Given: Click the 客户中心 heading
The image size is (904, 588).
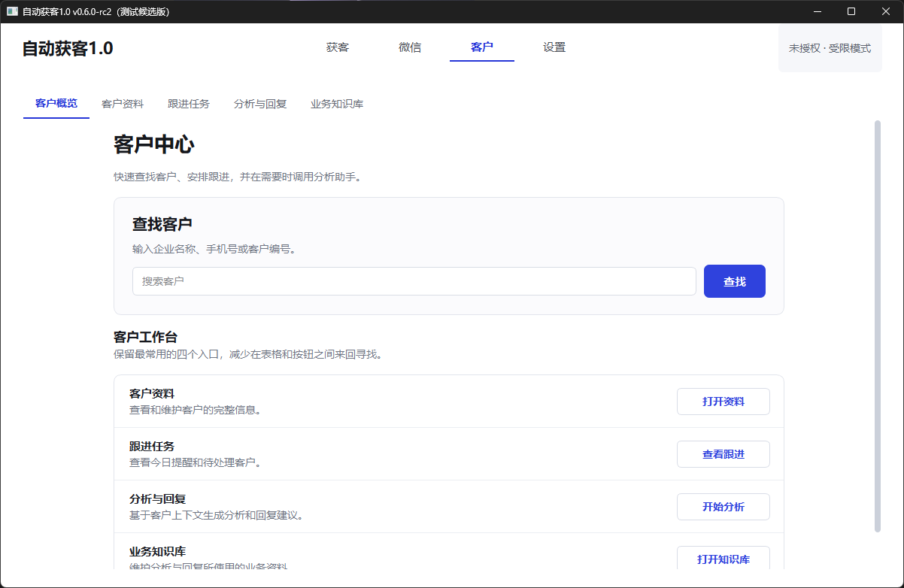Looking at the screenshot, I should (x=154, y=144).
